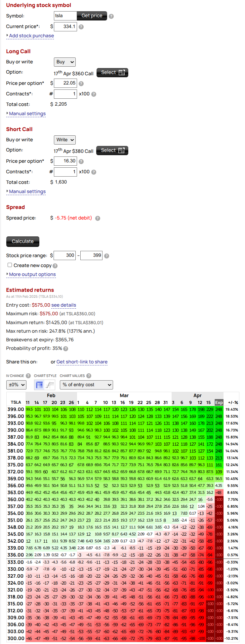Click help icon beside Probability of profit

pyautogui.click(x=66, y=349)
